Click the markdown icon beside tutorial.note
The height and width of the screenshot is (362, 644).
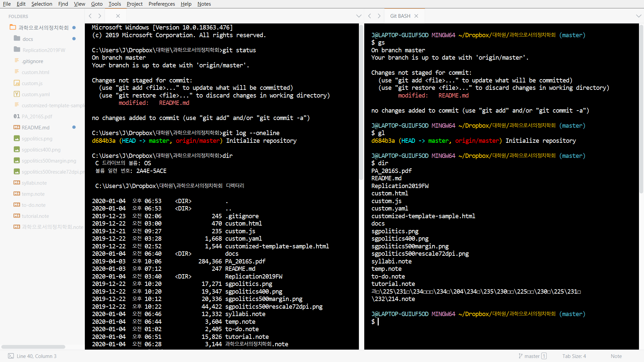pyautogui.click(x=16, y=216)
